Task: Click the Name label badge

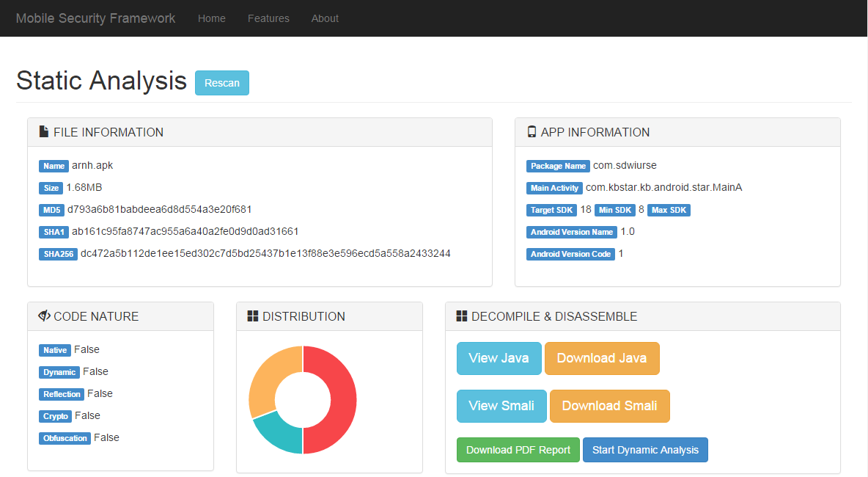Action: (54, 166)
